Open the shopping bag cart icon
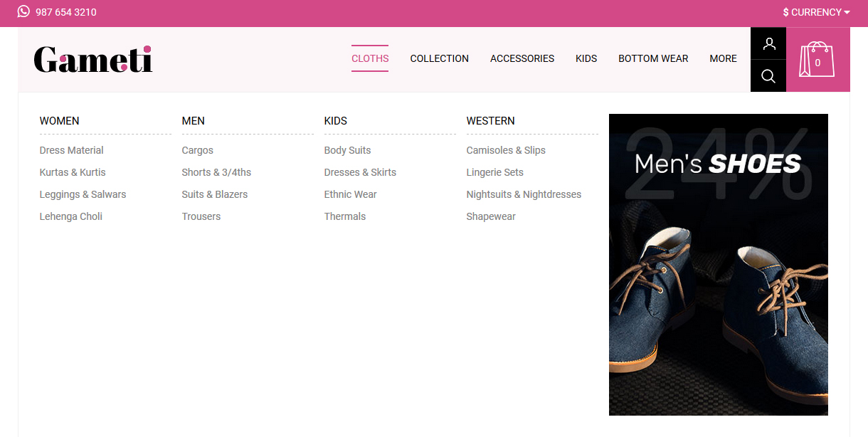868x437 pixels. (817, 60)
